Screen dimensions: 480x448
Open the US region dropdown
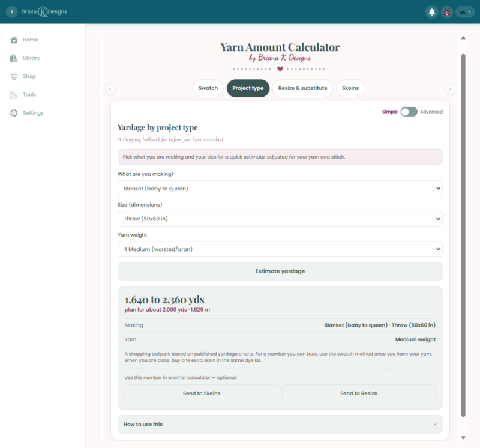(x=464, y=12)
